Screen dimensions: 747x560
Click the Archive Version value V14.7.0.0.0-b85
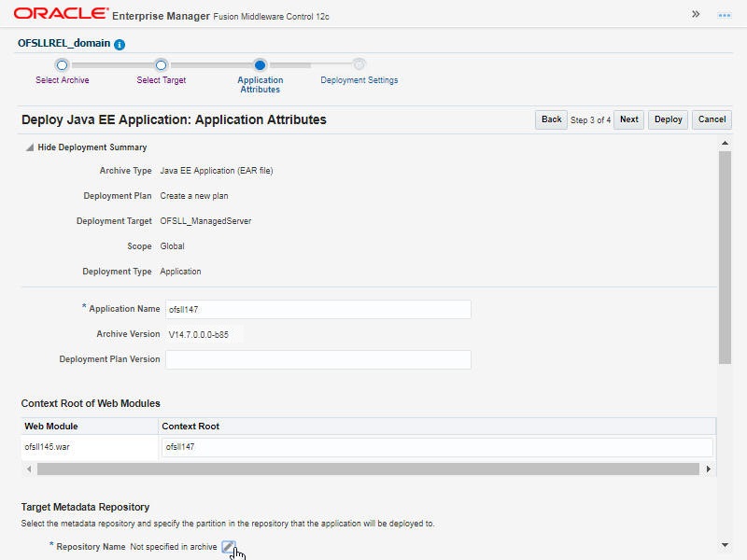click(x=199, y=335)
